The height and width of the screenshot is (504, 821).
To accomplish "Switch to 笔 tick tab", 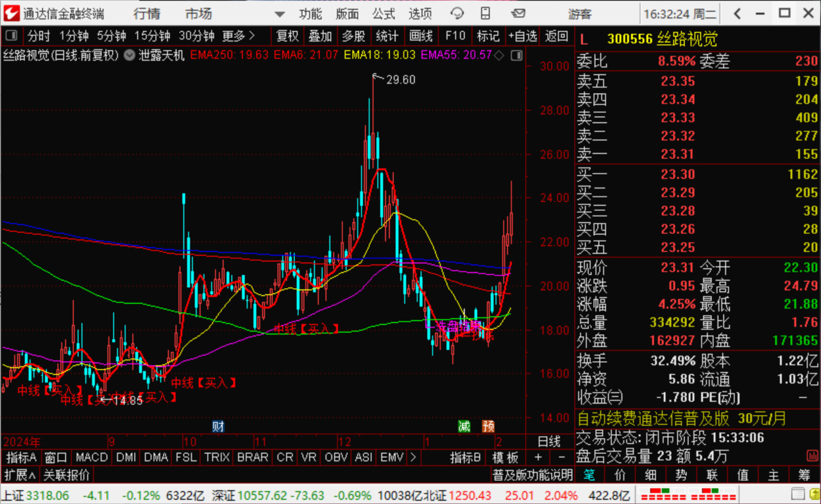I will pos(589,475).
